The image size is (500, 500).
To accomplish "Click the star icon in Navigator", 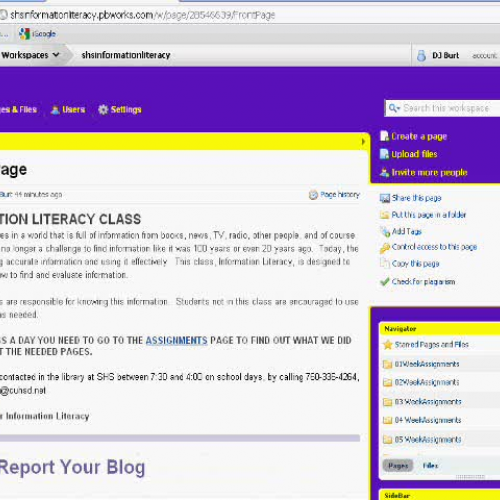I will pos(388,344).
